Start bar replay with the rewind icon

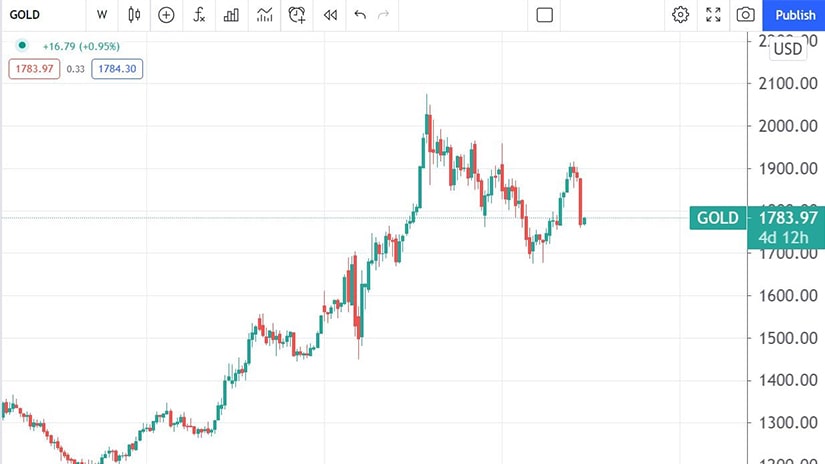(330, 15)
